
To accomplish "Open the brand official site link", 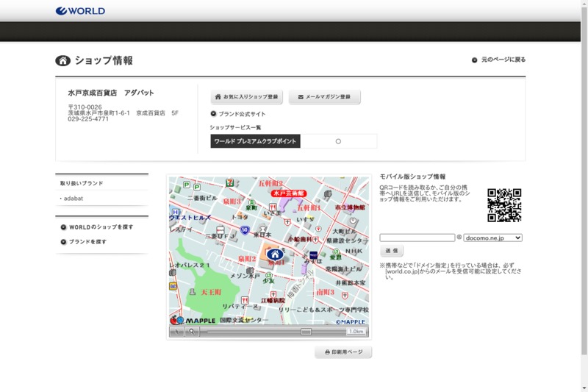I will [x=237, y=114].
